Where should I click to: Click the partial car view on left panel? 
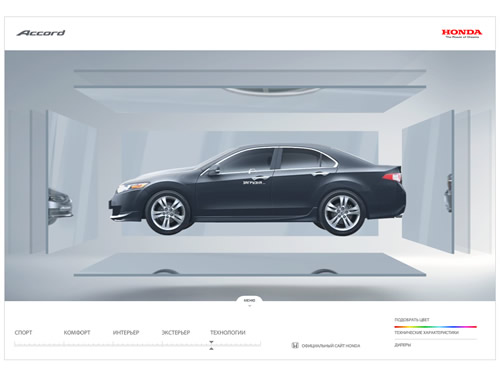[60, 206]
